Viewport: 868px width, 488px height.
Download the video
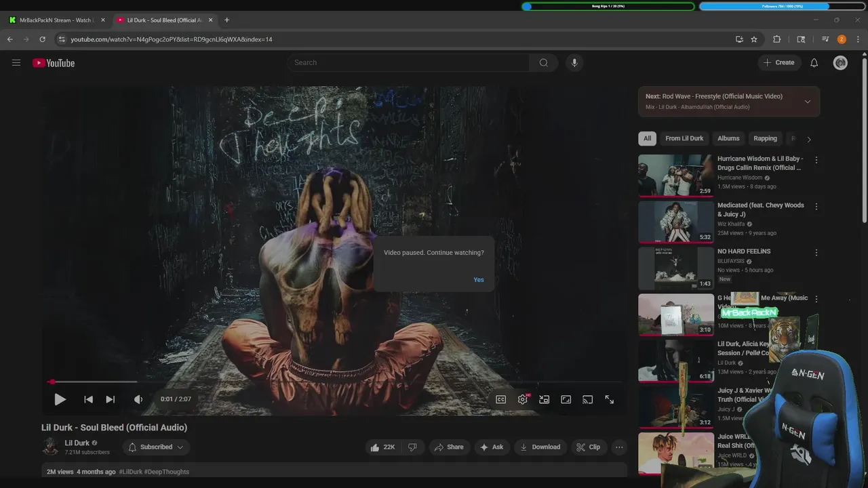(540, 447)
